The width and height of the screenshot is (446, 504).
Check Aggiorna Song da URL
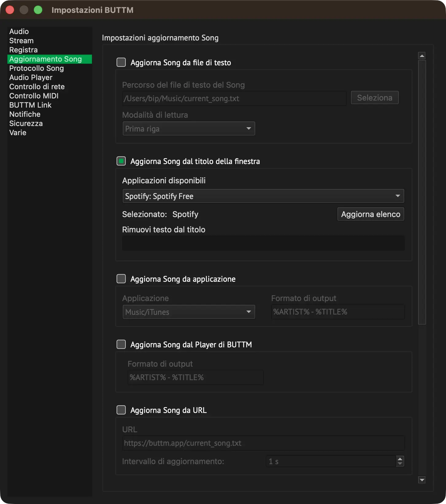(121, 410)
